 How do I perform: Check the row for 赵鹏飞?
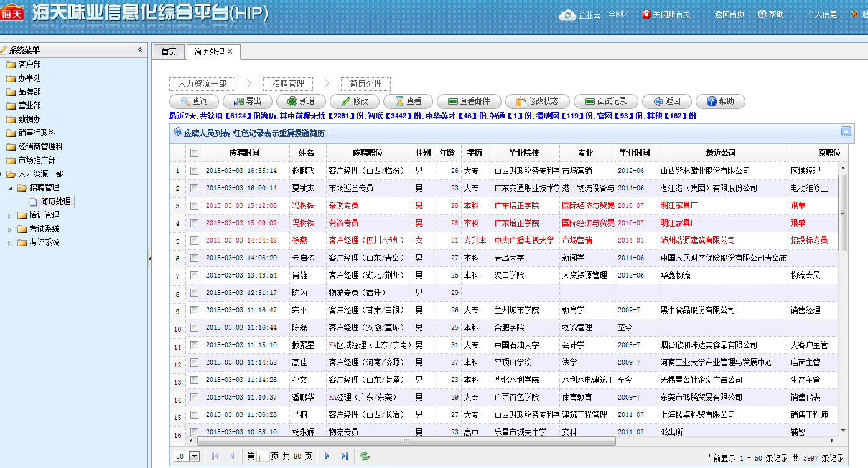(x=194, y=171)
